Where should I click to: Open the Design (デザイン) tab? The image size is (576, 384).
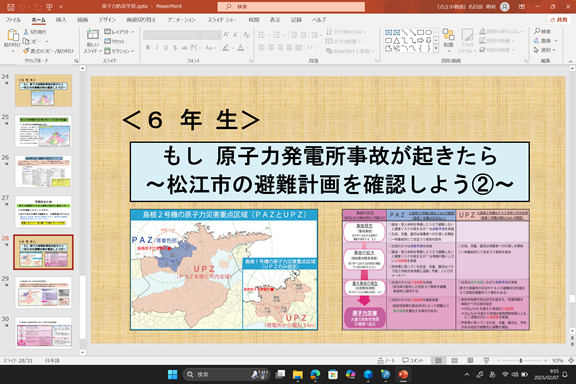[x=107, y=20]
